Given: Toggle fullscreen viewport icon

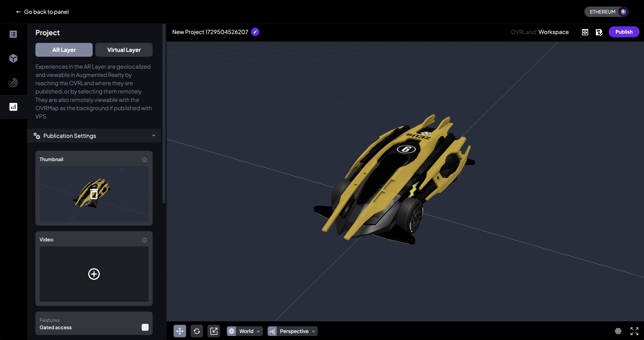Looking at the screenshot, I should point(634,331).
